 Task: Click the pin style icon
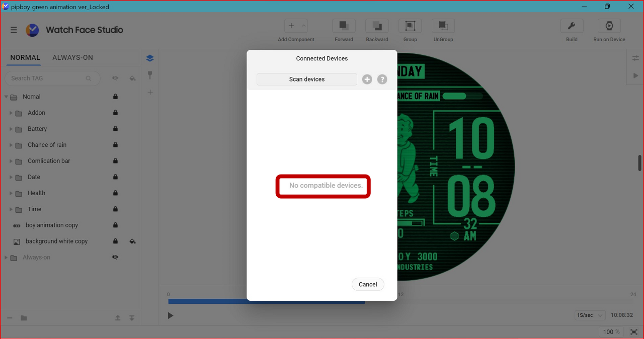(150, 75)
